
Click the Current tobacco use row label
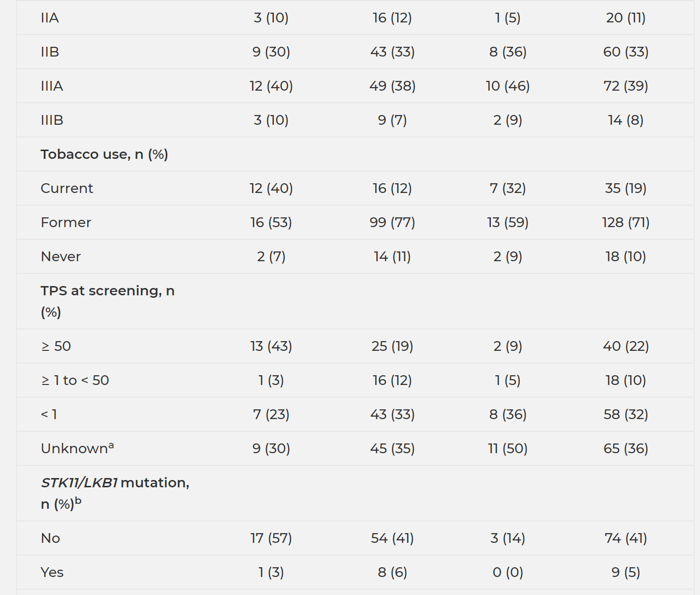[x=67, y=189]
